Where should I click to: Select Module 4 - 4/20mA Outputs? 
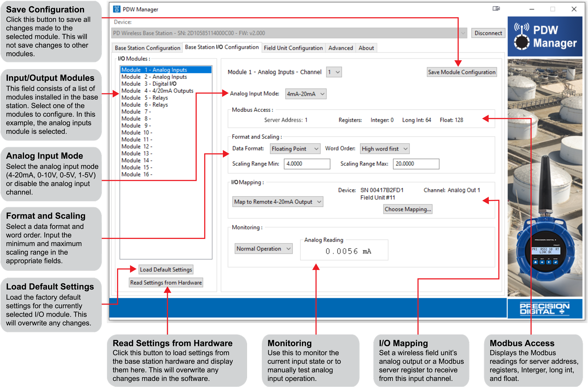click(x=166, y=91)
